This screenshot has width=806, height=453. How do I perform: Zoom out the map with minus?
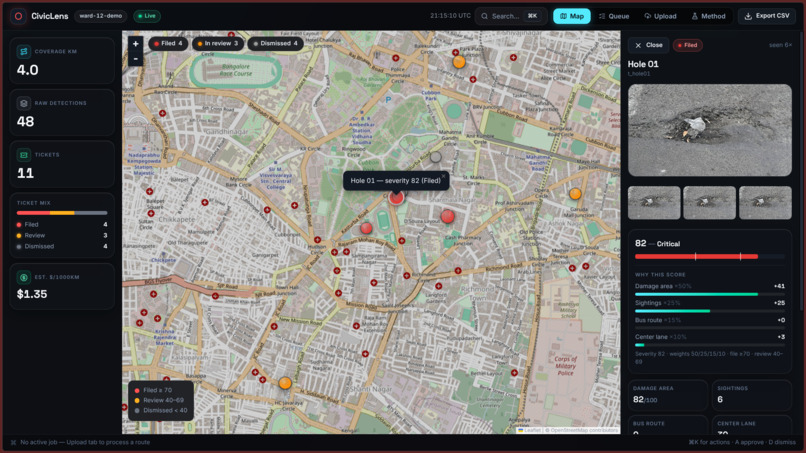(x=135, y=59)
